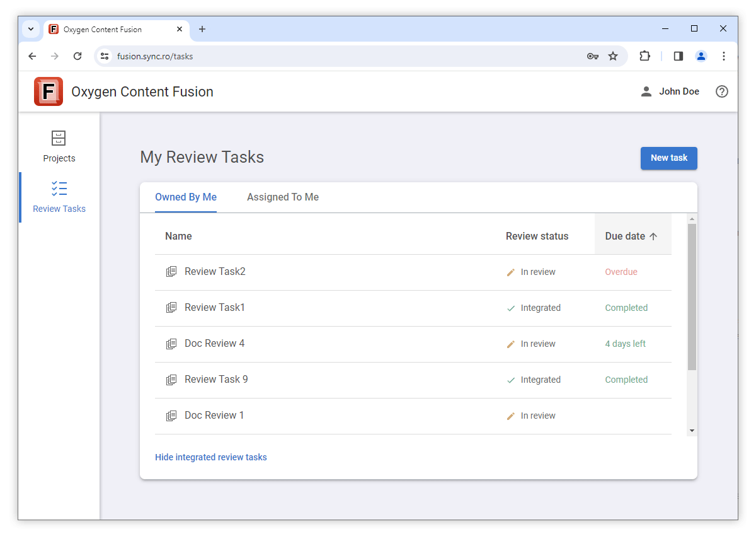Open the browser tab search chevron

(x=30, y=29)
